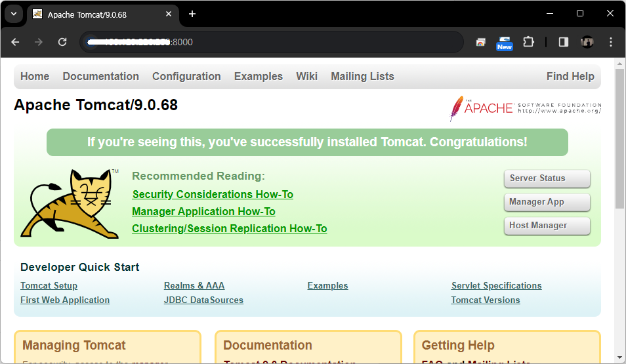The width and height of the screenshot is (626, 364).
Task: Focus the address bar showing port 8000
Action: click(272, 42)
